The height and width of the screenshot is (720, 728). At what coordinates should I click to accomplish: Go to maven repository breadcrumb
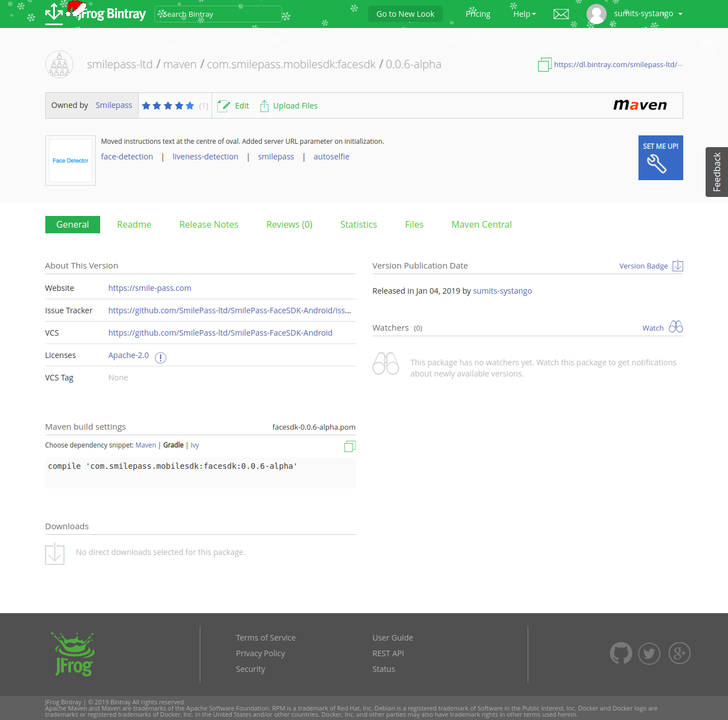180,64
